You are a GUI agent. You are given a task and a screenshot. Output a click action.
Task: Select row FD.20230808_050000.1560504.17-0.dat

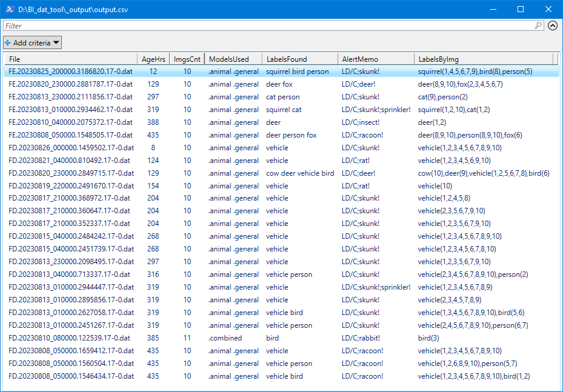[x=281, y=364]
